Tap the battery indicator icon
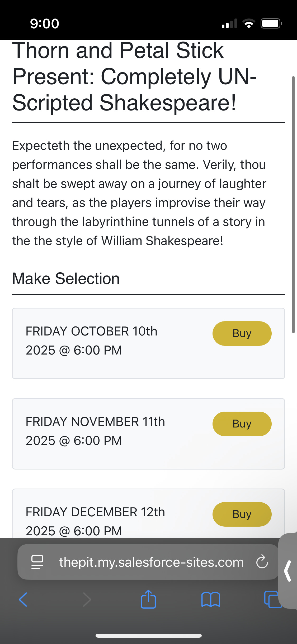This screenshot has width=297, height=644. 271,24
